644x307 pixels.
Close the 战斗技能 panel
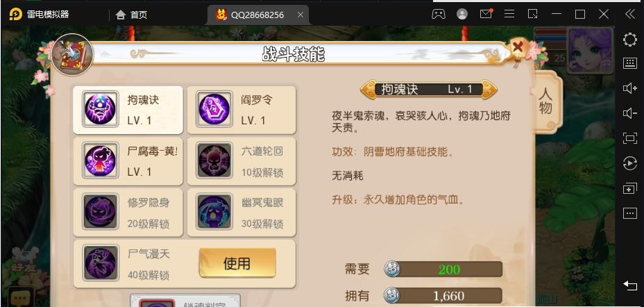coord(518,47)
